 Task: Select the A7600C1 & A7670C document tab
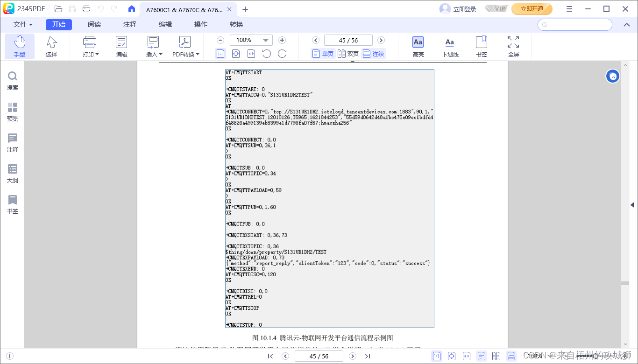click(189, 9)
